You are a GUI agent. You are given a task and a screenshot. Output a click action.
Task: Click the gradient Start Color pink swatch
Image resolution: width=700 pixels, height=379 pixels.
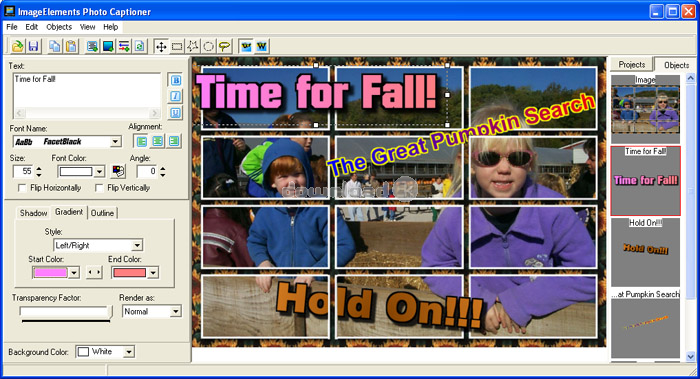[x=50, y=272]
